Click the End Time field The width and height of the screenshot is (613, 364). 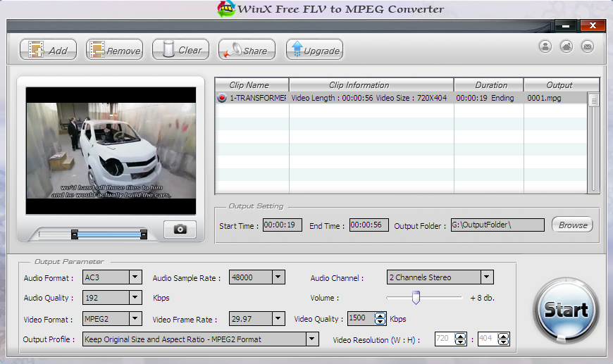coord(369,225)
